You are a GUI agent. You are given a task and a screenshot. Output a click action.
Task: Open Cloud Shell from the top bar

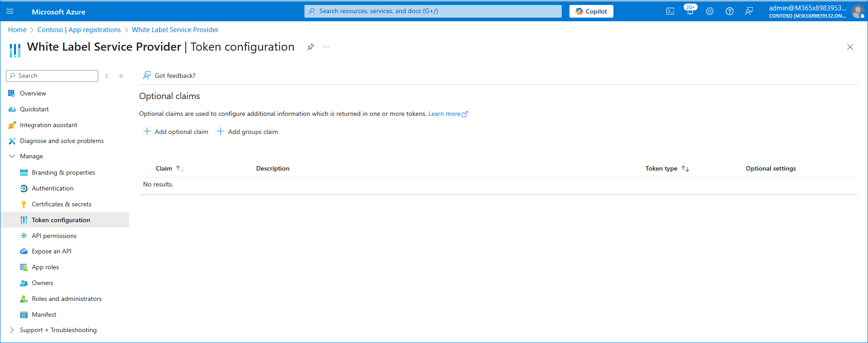coord(670,11)
